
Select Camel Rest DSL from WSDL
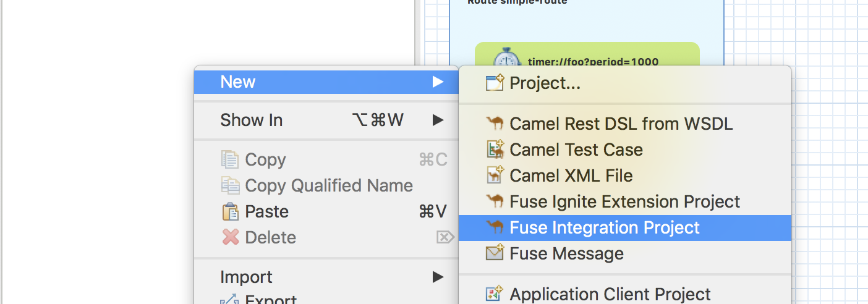[621, 124]
